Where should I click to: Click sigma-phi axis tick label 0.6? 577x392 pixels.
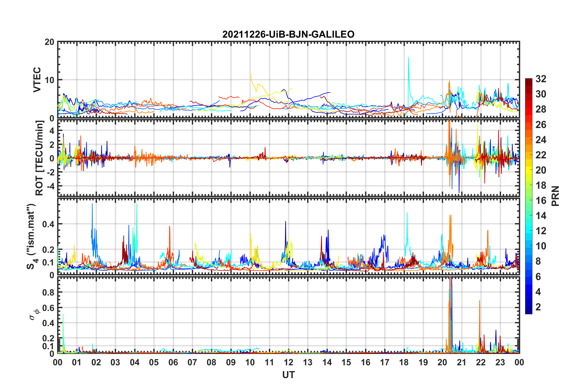coord(48,308)
